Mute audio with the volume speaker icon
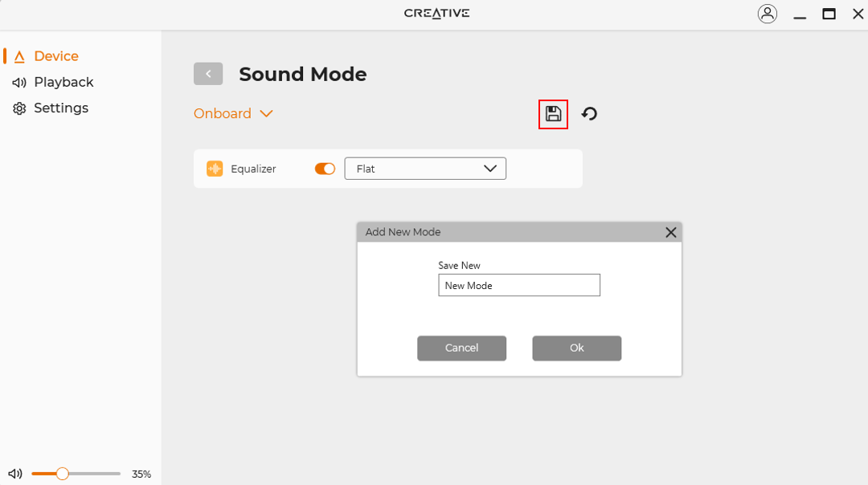 point(15,474)
